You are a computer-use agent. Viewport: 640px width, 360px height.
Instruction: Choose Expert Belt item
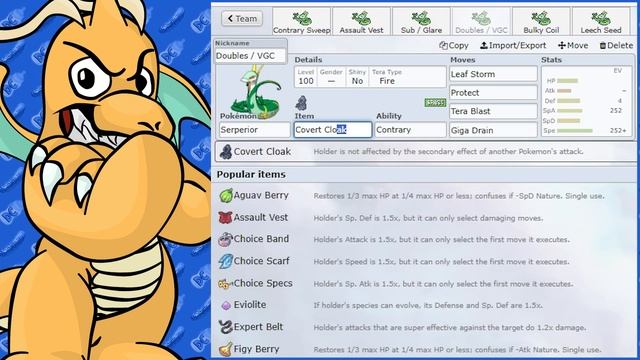426,327
